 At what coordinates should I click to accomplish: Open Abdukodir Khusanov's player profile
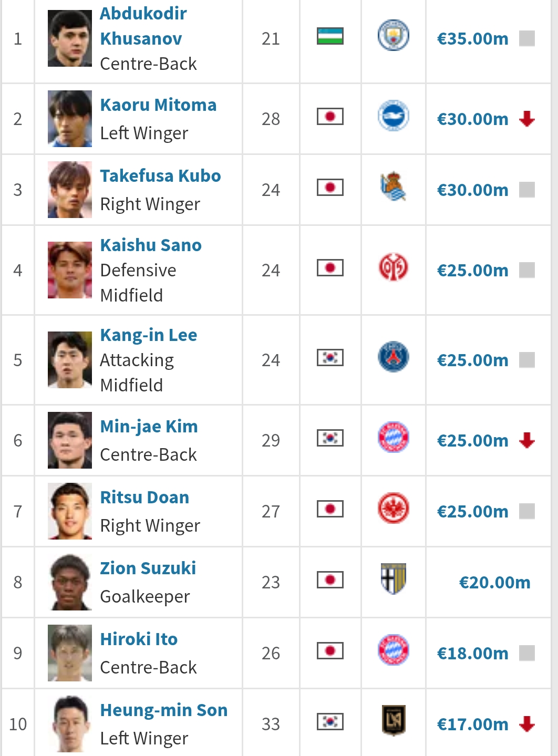143,26
